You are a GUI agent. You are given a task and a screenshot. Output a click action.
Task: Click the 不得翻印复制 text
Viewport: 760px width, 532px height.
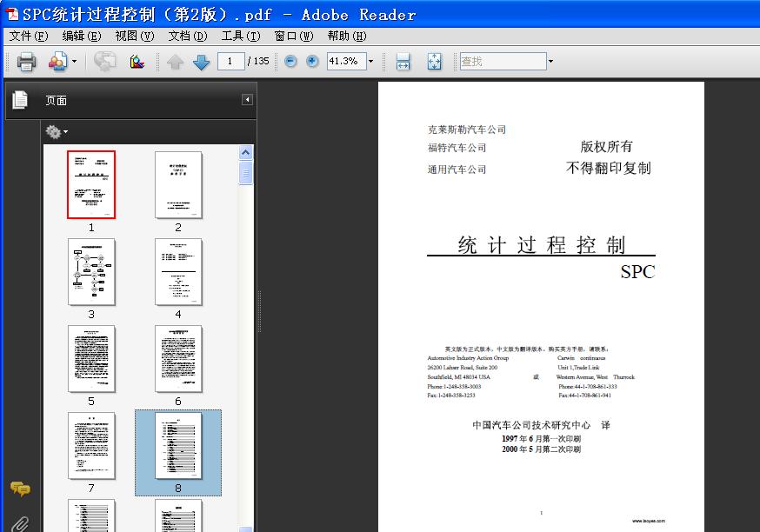(609, 168)
